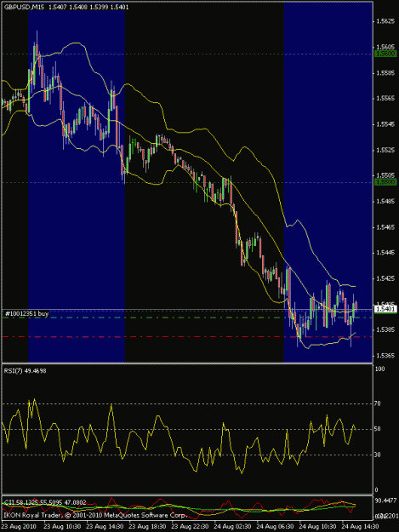Click the RSI scale value 100

coord(380,369)
